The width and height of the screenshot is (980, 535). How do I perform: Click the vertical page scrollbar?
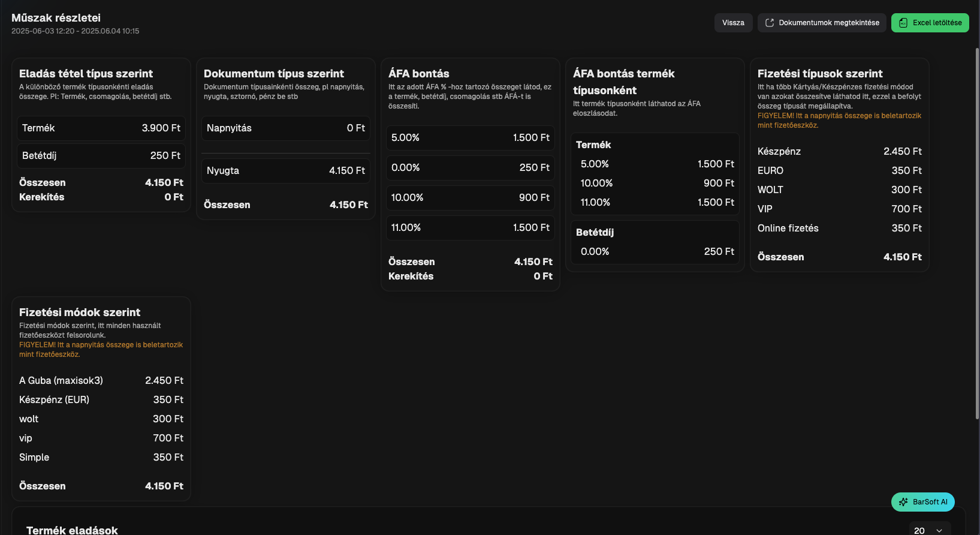click(x=977, y=234)
